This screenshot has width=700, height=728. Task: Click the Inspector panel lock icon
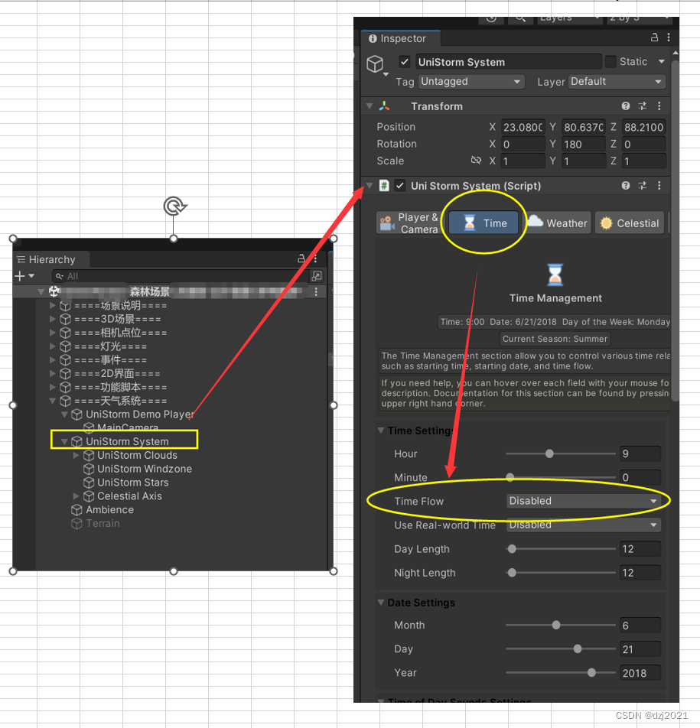654,37
